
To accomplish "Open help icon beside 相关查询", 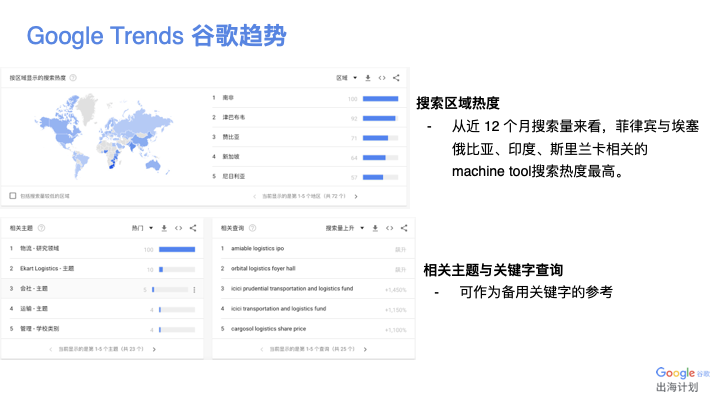I will (253, 228).
